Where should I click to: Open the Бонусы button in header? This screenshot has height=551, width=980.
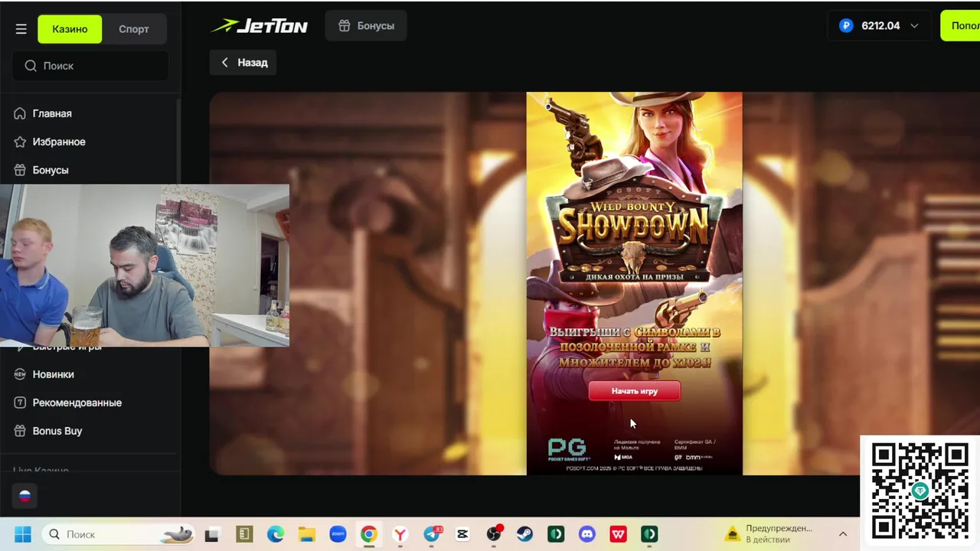tap(366, 26)
